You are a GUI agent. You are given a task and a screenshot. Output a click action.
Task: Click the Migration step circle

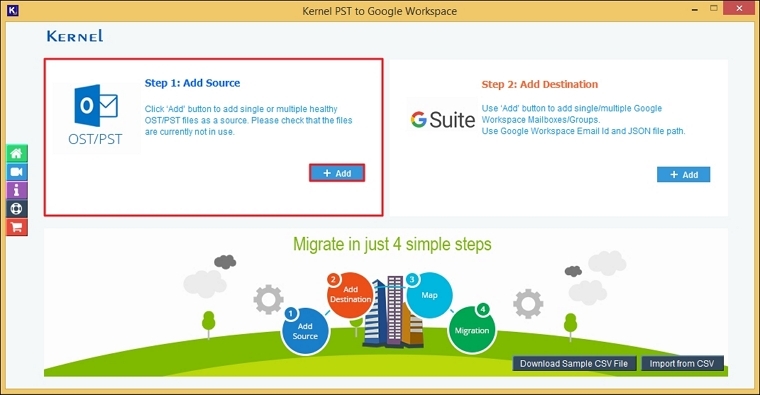(472, 330)
